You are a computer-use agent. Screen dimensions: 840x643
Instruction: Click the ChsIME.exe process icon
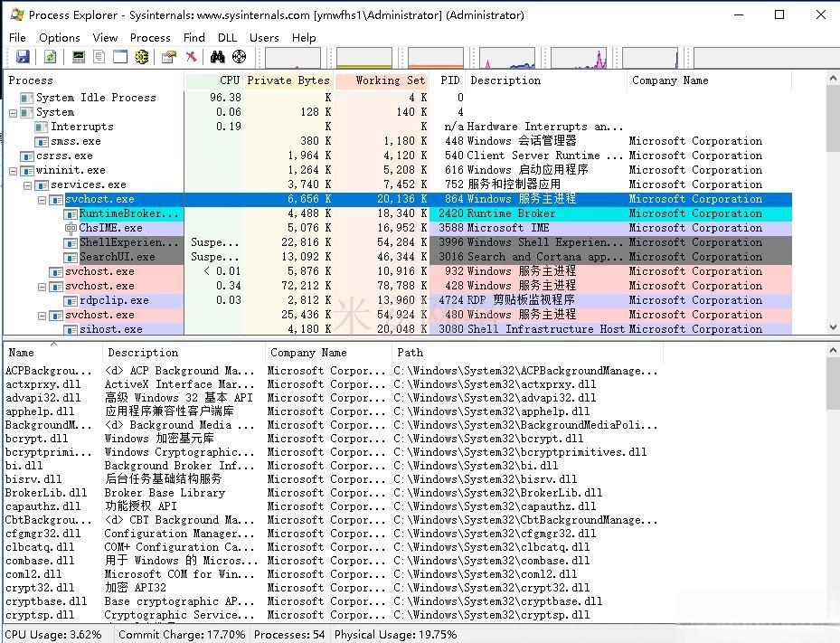point(71,228)
